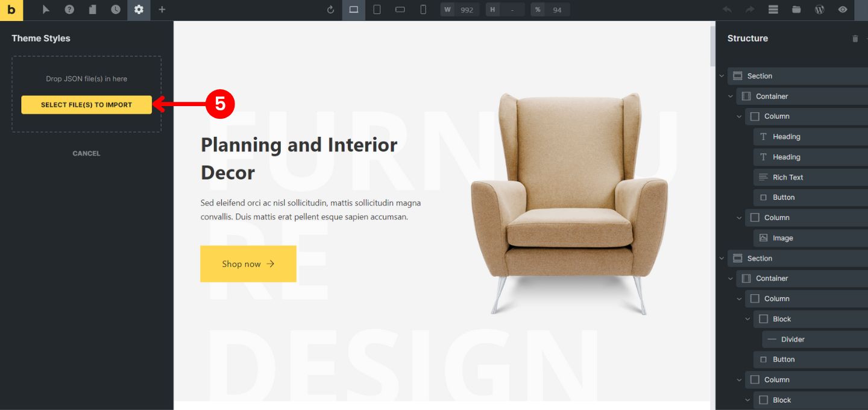Switch to tablet portrait breakpoint
Viewport: 868px width, 410px height.
[x=377, y=10]
